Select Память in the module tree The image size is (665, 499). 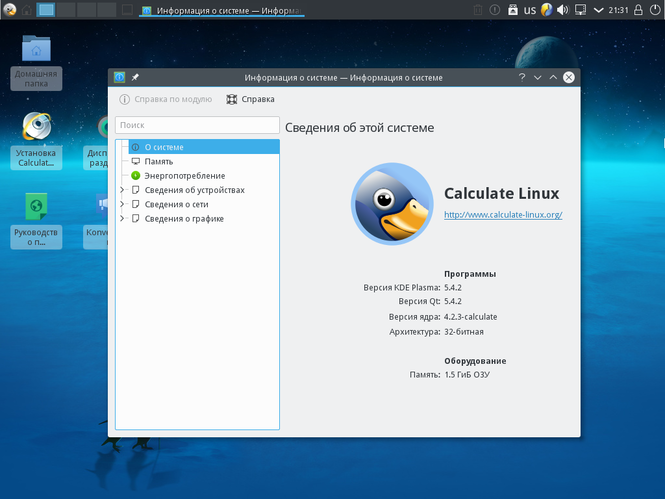(x=159, y=162)
